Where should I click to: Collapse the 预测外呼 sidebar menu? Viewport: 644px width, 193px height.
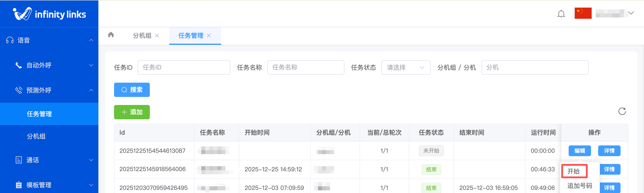click(91, 90)
